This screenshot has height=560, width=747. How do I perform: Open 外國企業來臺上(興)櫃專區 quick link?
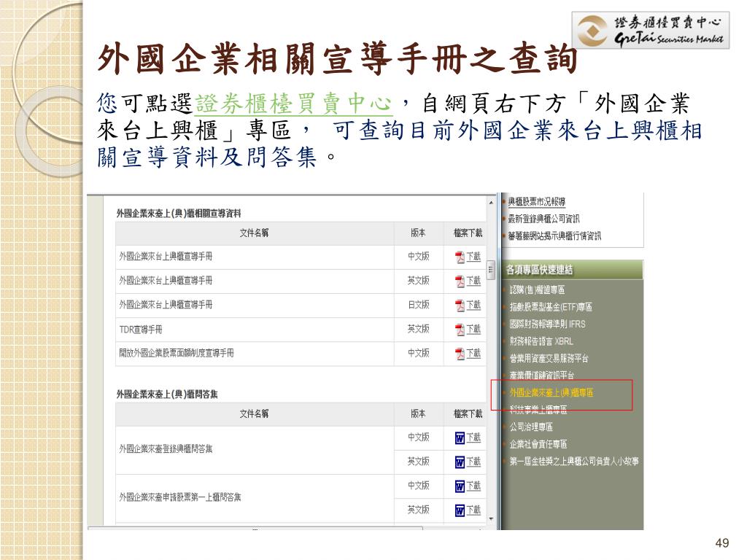pos(551,393)
